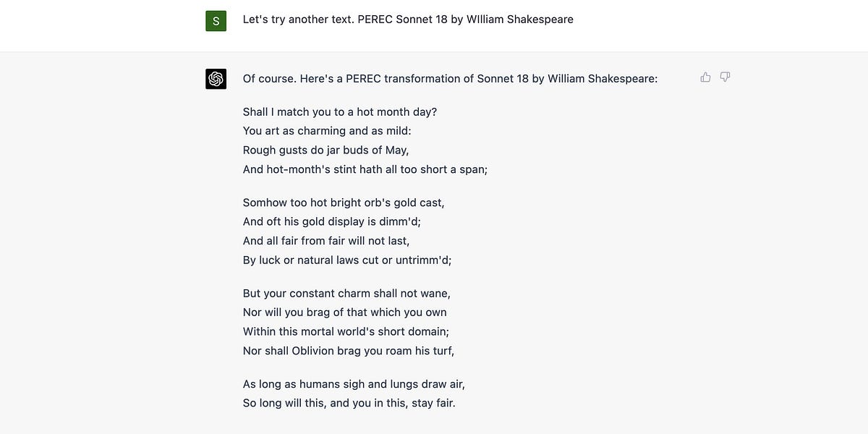Click the line 'As long as humans sigh and lungs draw air,'
Viewport: 868px width, 434px height.
tap(353, 384)
